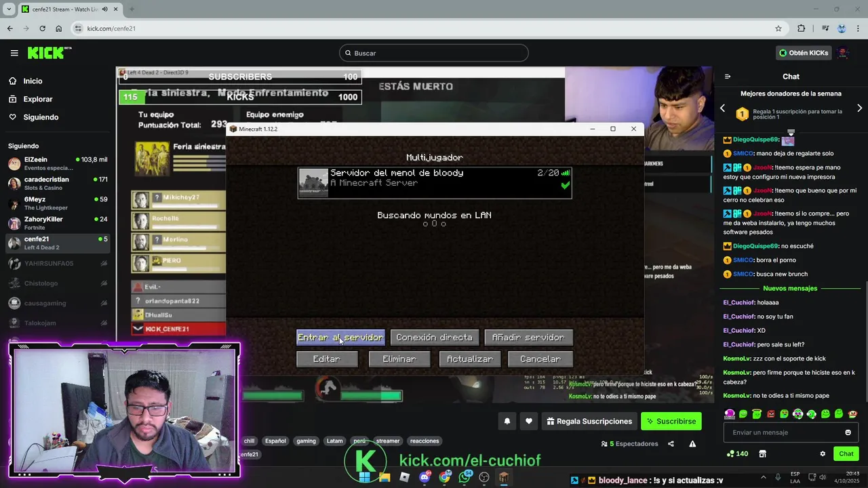Open the browser tab search dropdown

(9, 9)
